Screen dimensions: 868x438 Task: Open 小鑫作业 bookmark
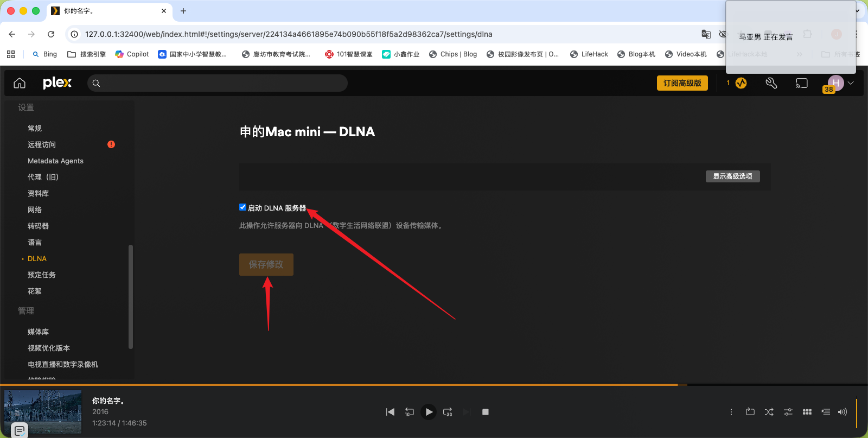click(401, 54)
